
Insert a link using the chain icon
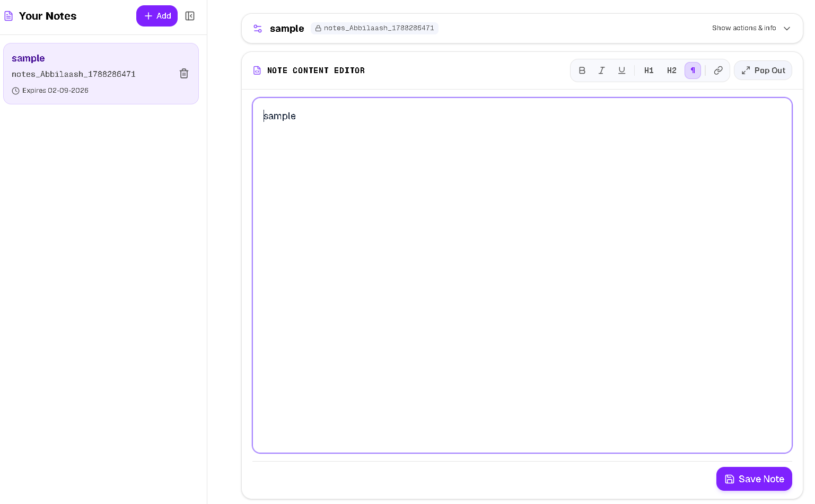718,70
